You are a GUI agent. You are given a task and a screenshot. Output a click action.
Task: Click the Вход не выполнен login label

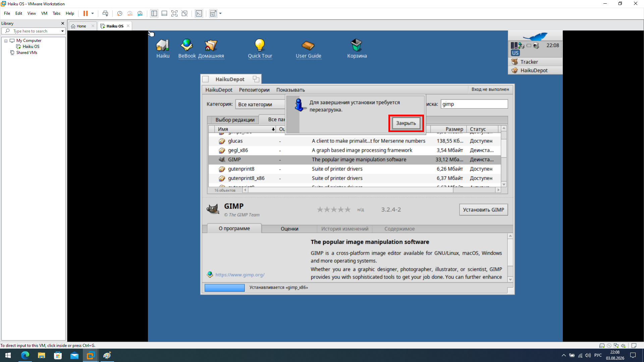(x=490, y=89)
